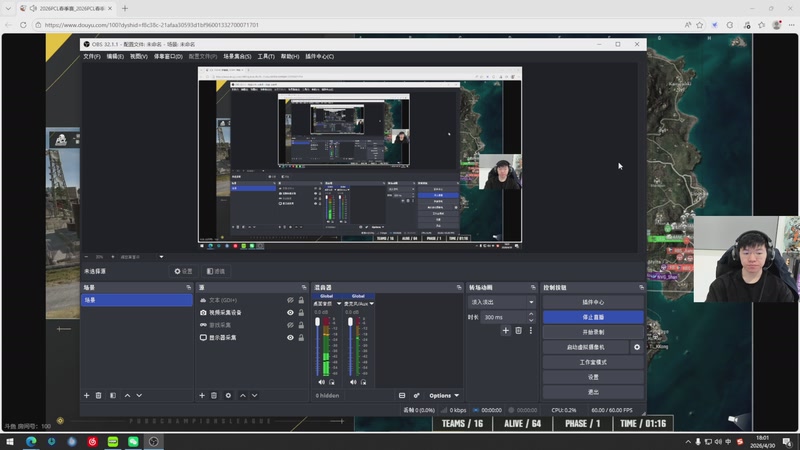Adjust the 桌面音频 volume slider
The width and height of the screenshot is (800, 450).
point(317,347)
